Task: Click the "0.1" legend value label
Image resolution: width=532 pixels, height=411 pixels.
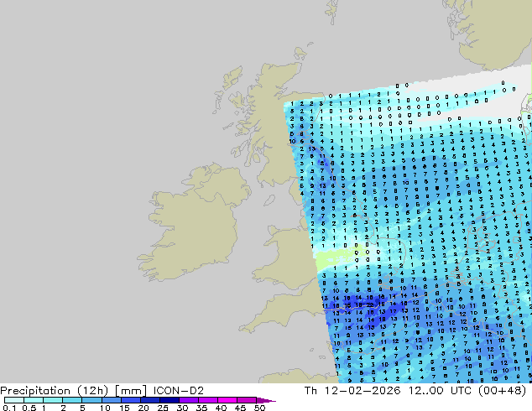Action: point(9,408)
